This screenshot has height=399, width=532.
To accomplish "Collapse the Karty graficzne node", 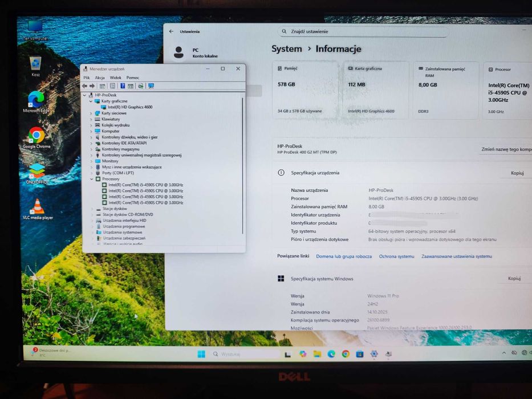I will pos(91,101).
